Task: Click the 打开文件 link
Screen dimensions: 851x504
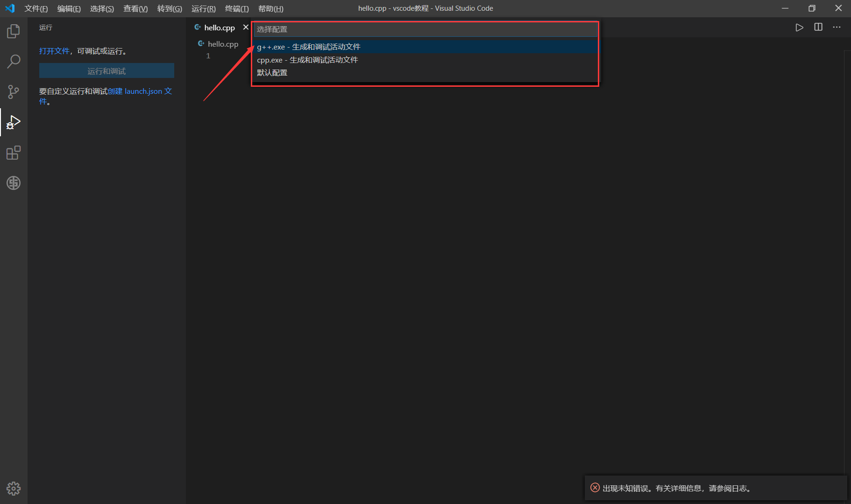Action: point(54,51)
